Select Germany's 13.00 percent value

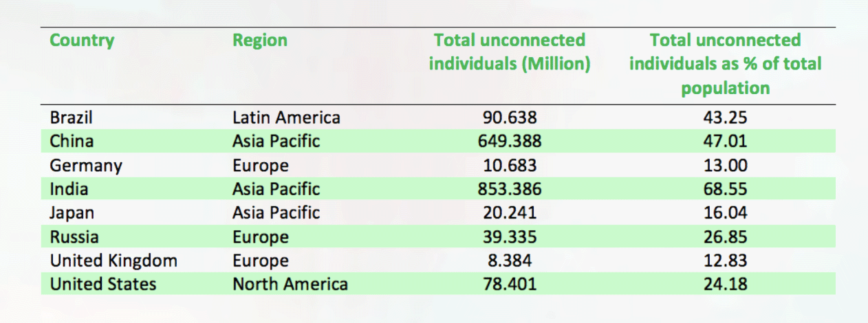(x=725, y=166)
